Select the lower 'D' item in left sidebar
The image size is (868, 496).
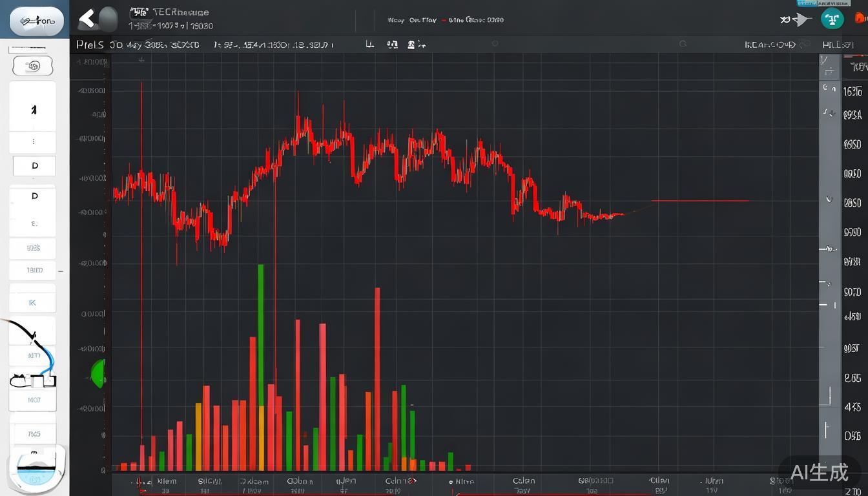coord(34,196)
